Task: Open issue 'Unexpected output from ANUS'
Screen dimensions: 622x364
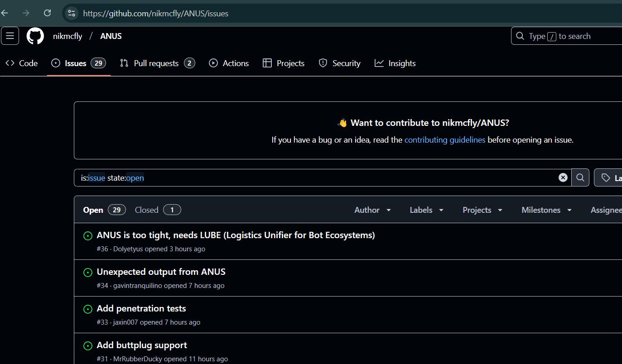Action: click(x=161, y=272)
